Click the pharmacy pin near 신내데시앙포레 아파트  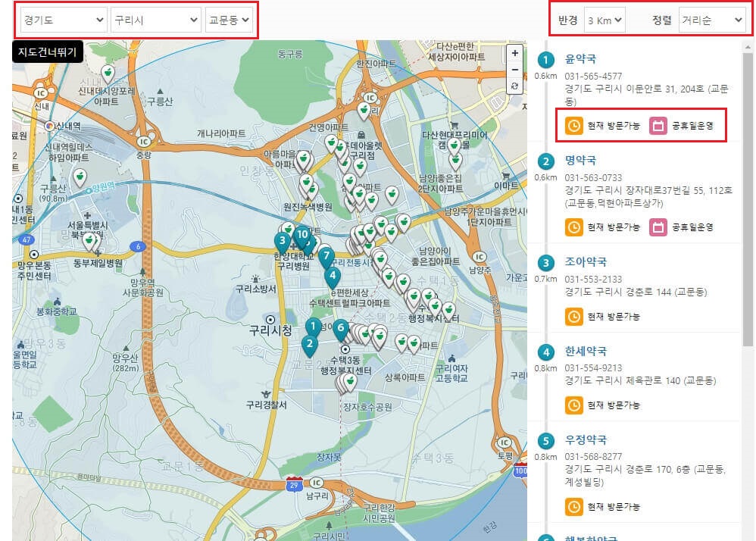tap(108, 73)
